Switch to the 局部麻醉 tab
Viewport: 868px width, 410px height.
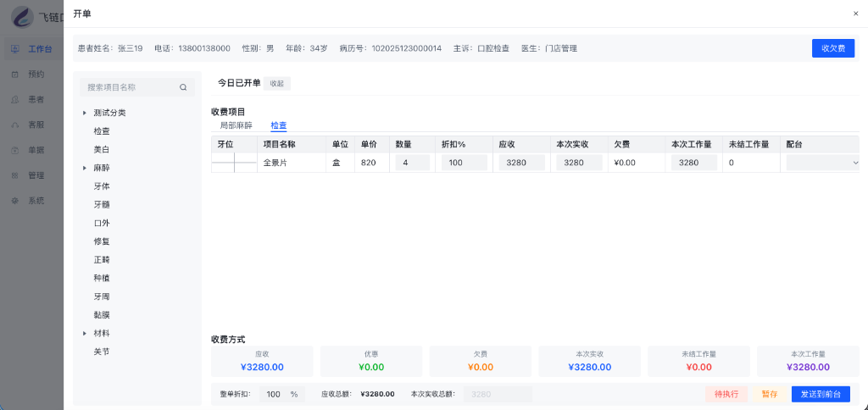click(236, 125)
